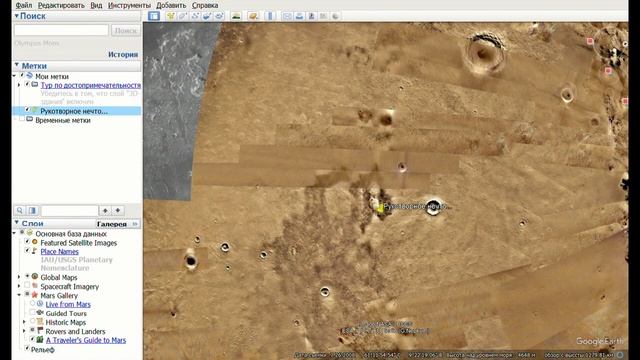Click the double-arrow button beside Галерея

pos(135,224)
